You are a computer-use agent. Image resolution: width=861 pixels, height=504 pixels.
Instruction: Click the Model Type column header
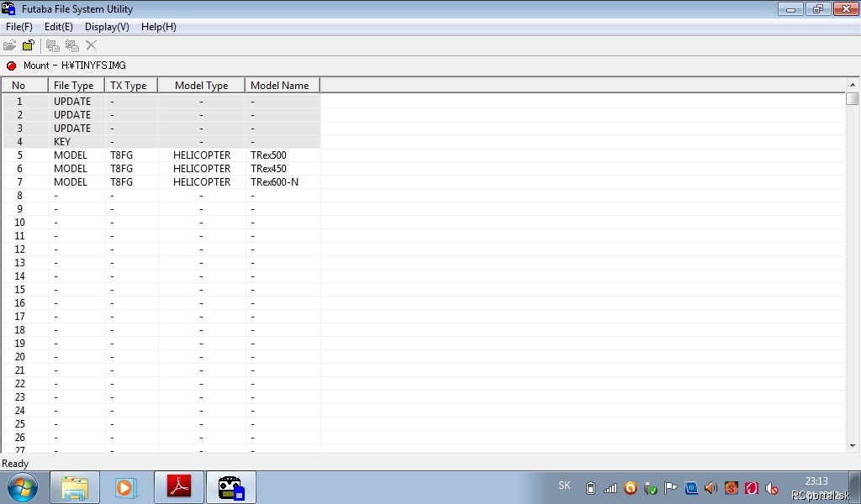click(x=202, y=86)
